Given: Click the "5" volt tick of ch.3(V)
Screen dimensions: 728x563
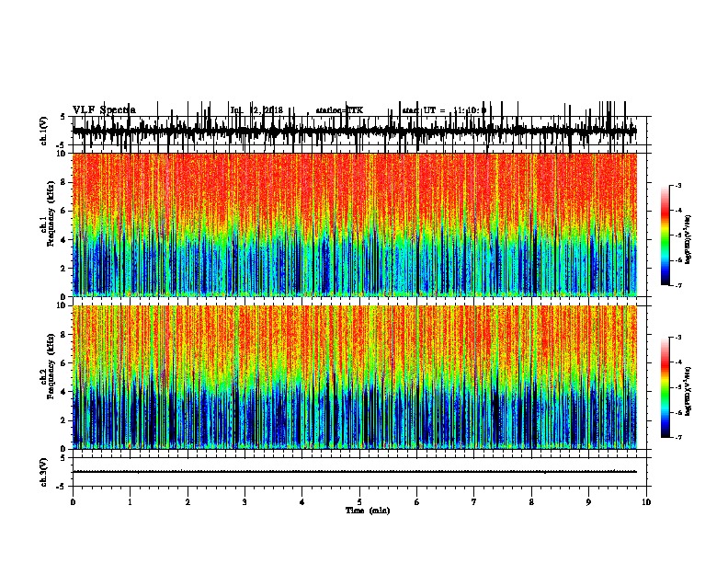Looking at the screenshot, I should (63, 458).
